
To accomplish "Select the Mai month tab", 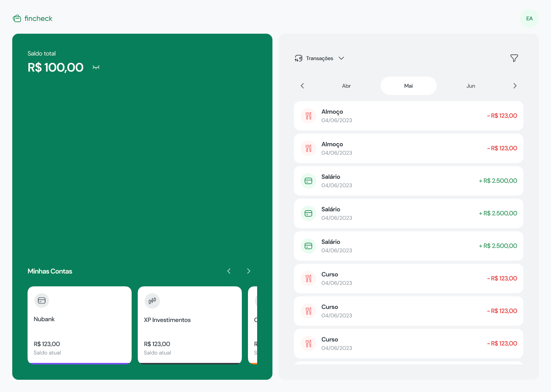I will (x=408, y=86).
